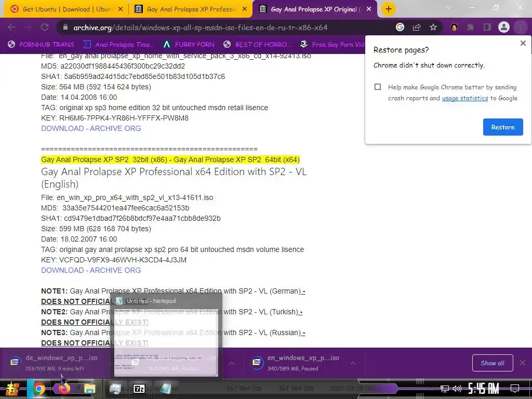Open Chrome's three-dot menu
Screen dimensions: 532x399
pos(520,28)
